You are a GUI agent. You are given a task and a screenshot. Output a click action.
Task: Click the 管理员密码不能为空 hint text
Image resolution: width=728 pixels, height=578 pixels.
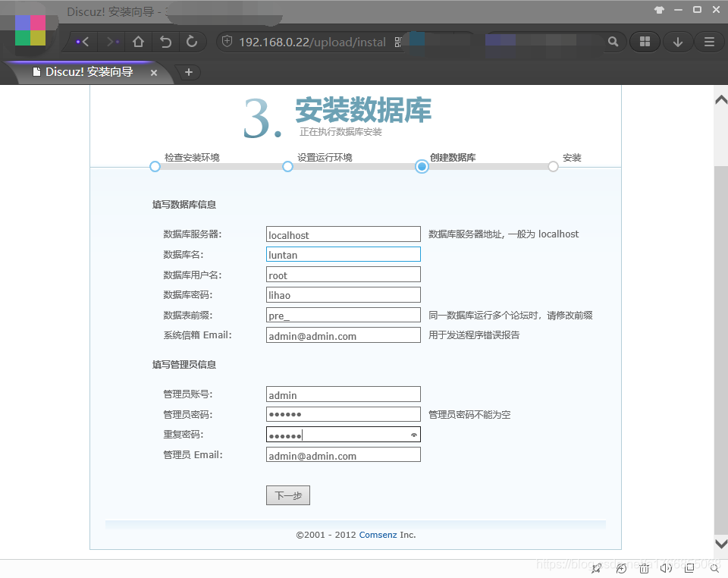[469, 415]
